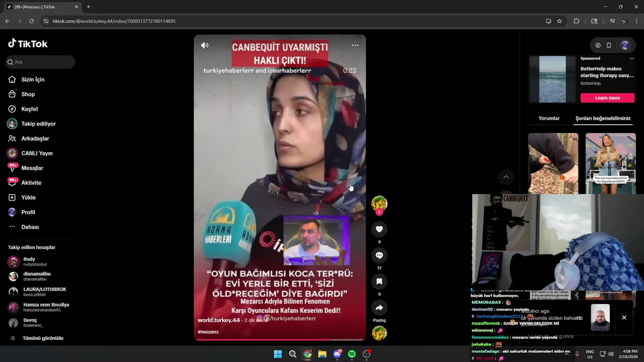Click the #mezarcı hashtag
644x362 pixels.
(x=208, y=332)
